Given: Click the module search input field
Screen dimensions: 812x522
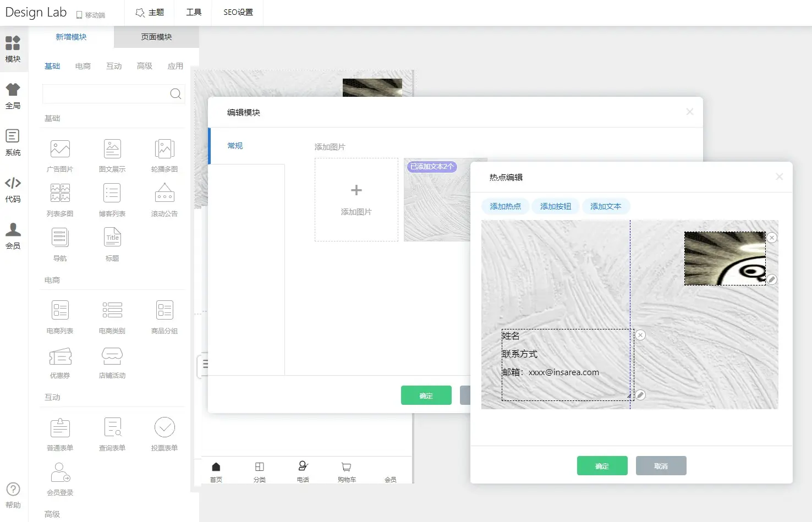Looking at the screenshot, I should [x=106, y=94].
